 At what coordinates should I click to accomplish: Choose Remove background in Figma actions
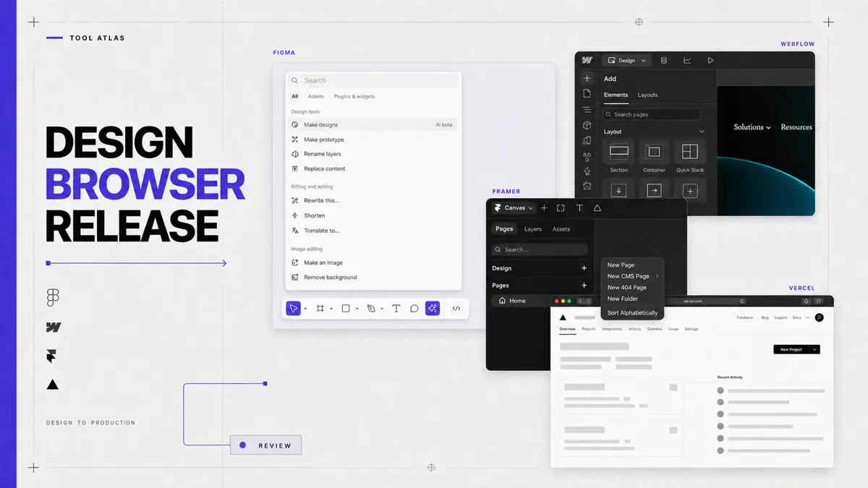tap(374, 277)
